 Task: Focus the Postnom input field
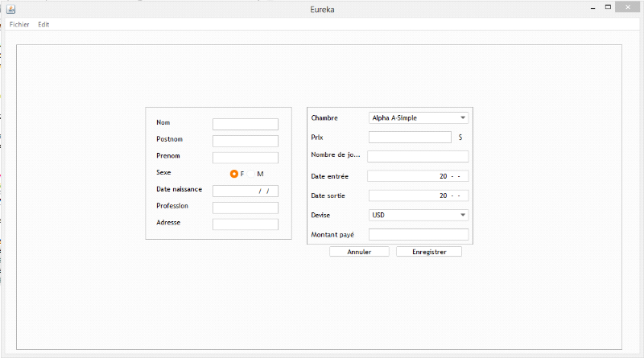[x=246, y=141]
